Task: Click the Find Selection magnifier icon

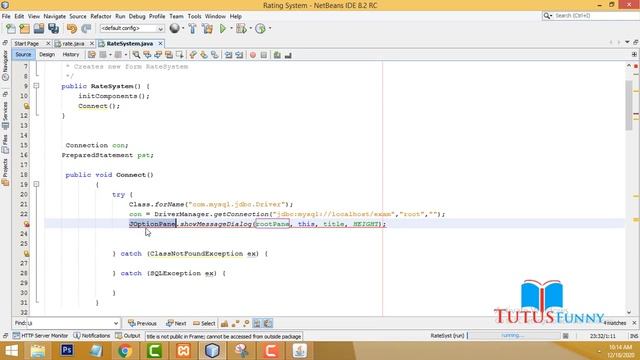Action: 136,55
